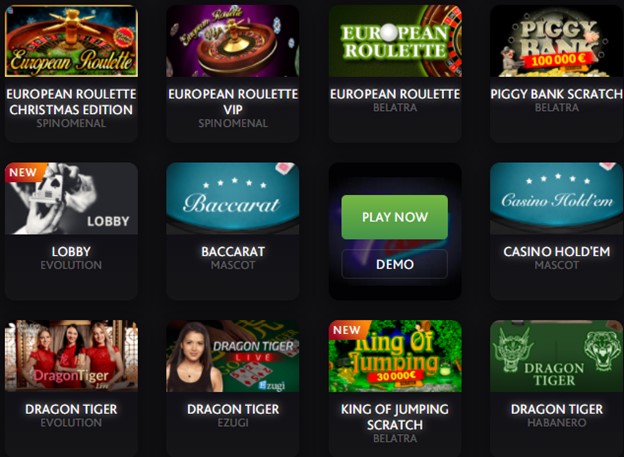The height and width of the screenshot is (457, 624).
Task: Select Ezugi Dragon Tiger Live thumbnail
Action: click(233, 356)
